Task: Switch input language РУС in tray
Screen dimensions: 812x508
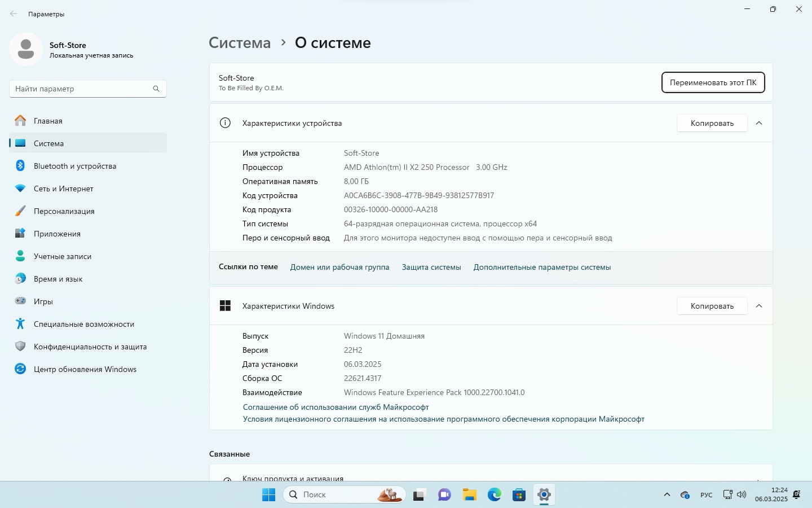Action: 707,495
